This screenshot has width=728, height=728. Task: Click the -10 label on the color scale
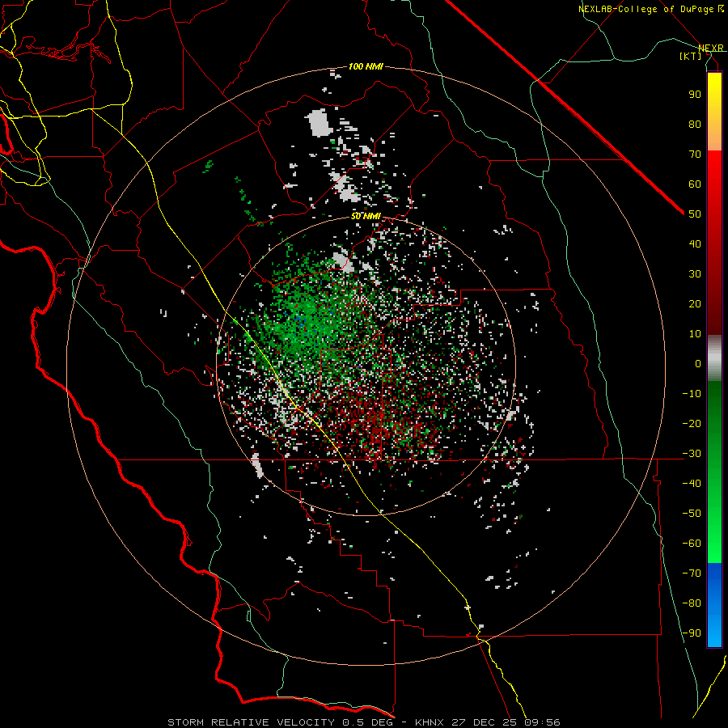692,394
